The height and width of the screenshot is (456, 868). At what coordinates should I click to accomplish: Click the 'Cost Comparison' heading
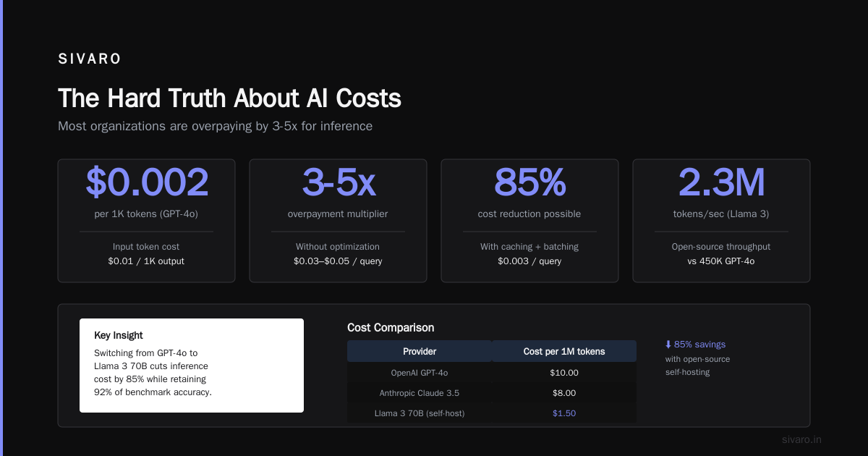(391, 328)
